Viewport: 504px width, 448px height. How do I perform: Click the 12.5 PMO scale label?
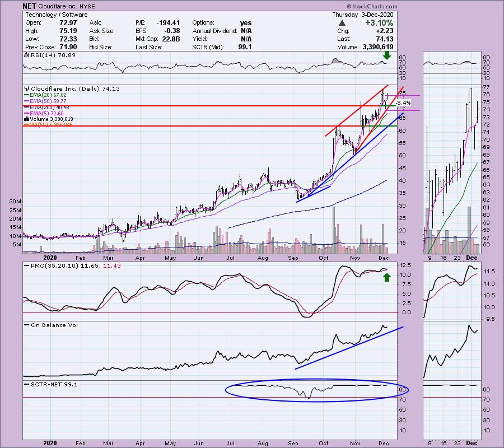(405, 265)
